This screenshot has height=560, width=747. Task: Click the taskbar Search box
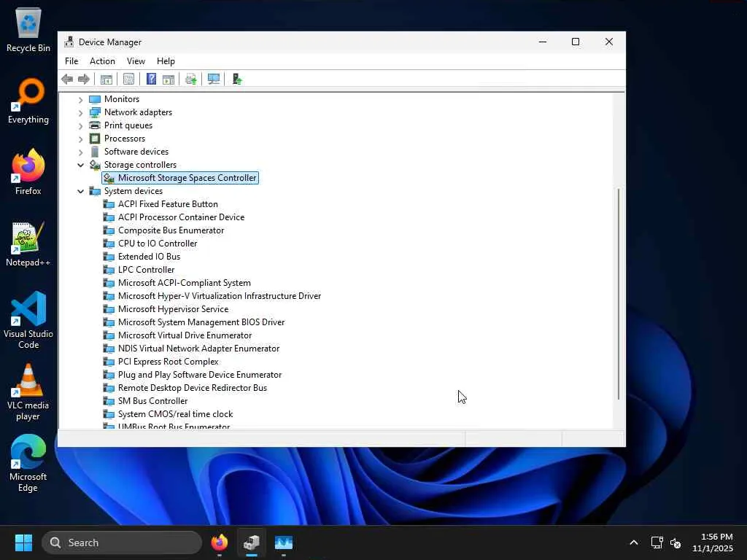[122, 542]
